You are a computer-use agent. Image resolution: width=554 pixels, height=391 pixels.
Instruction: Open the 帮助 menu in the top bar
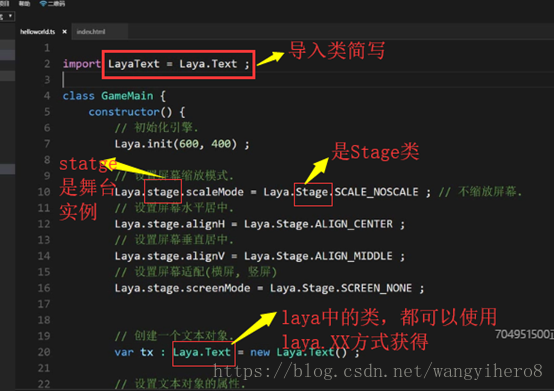tap(24, 4)
